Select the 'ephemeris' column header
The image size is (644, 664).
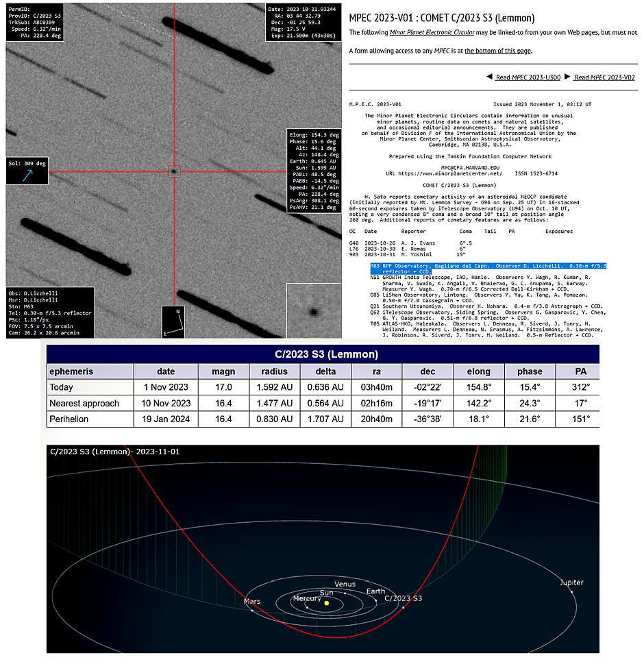(x=90, y=371)
